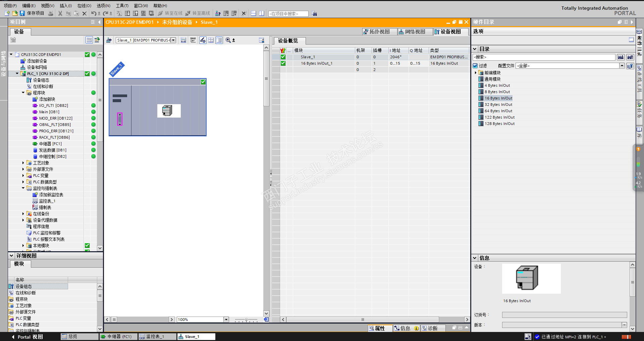The height and width of the screenshot is (341, 644).
Task: Click the 中继器 (FC1) taskbar button
Action: pyautogui.click(x=118, y=337)
